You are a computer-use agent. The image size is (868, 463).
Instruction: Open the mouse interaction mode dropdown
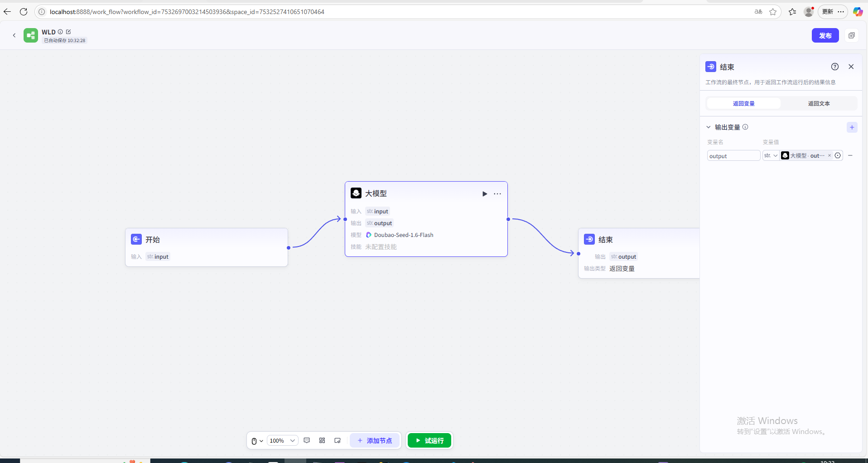257,441
